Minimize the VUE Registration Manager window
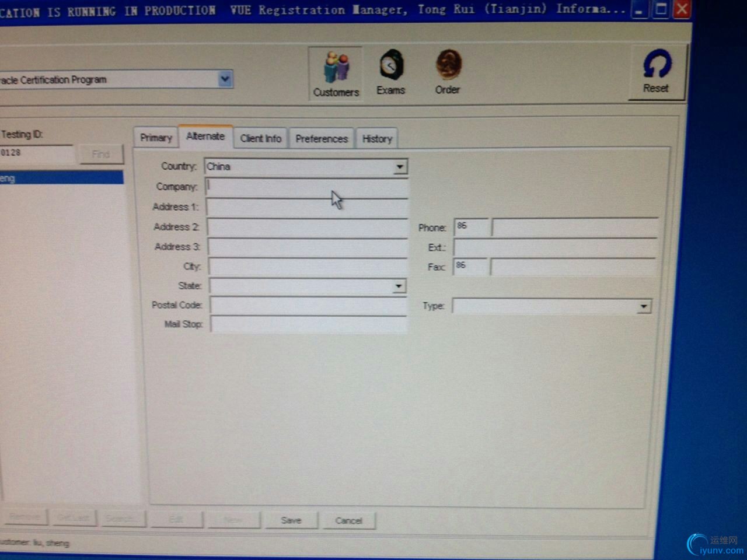 (x=640, y=9)
